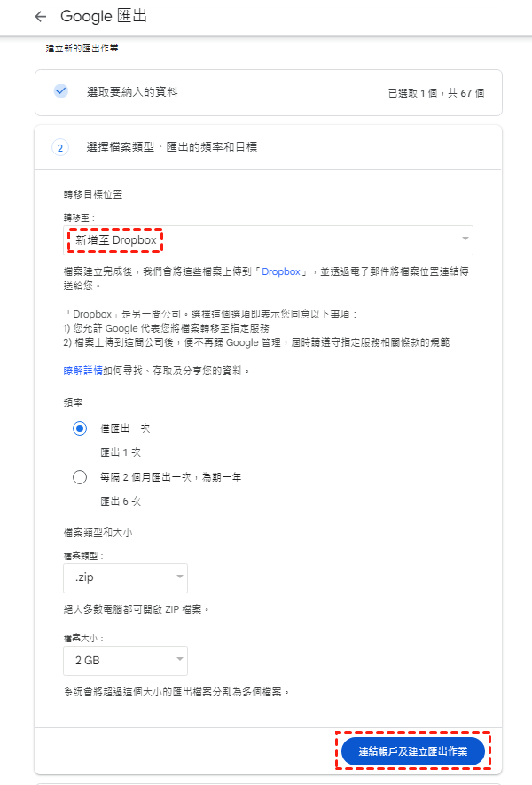
Task: Click the arrow of the 新增至 Dropbox combo box
Action: coord(465,239)
